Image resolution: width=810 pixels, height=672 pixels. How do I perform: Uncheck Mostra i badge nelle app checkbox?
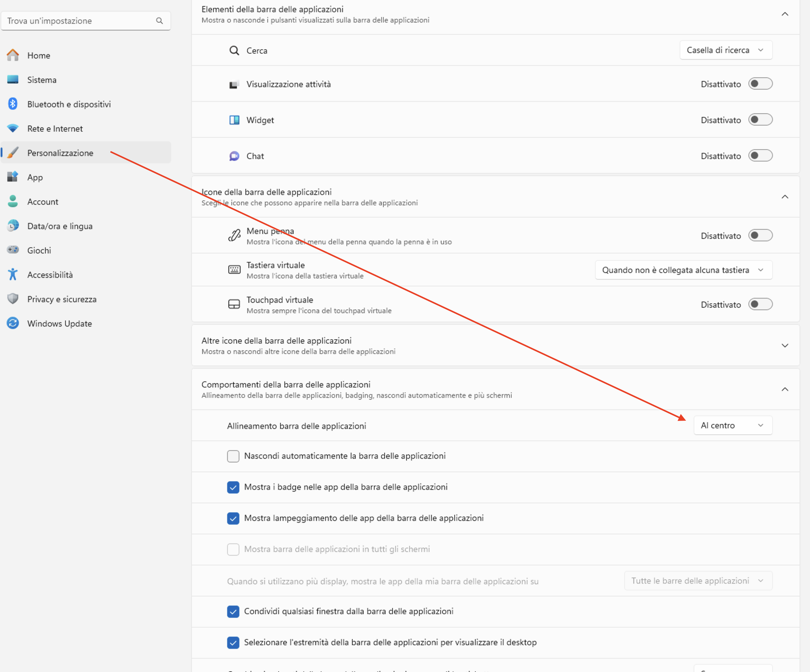click(x=233, y=487)
